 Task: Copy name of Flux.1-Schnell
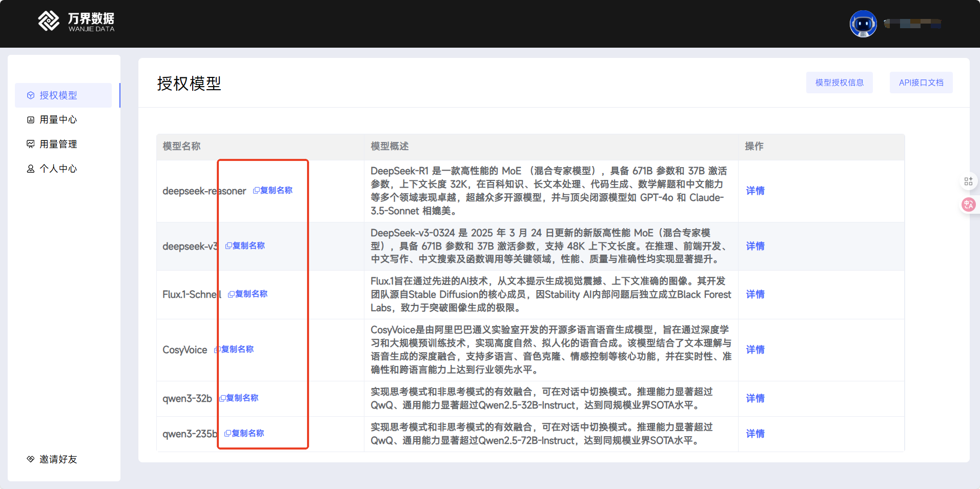pos(248,294)
